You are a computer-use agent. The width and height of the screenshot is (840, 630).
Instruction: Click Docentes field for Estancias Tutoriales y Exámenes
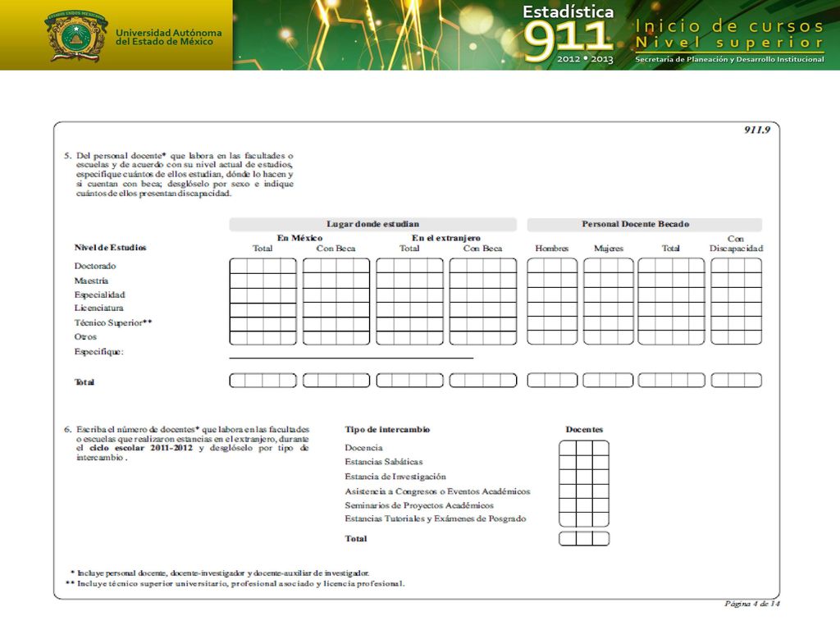pyautogui.click(x=584, y=519)
